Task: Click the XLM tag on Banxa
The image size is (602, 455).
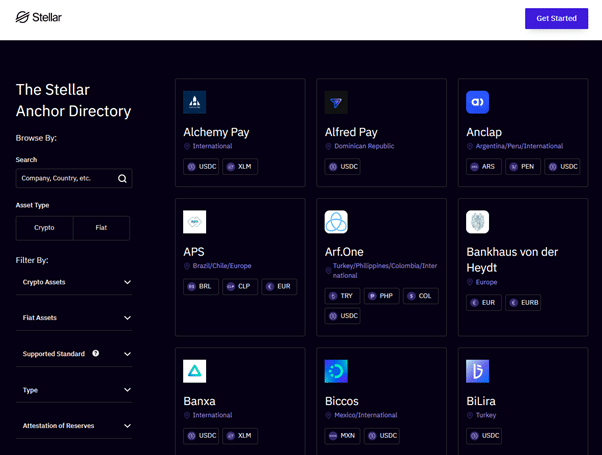Action: click(240, 436)
